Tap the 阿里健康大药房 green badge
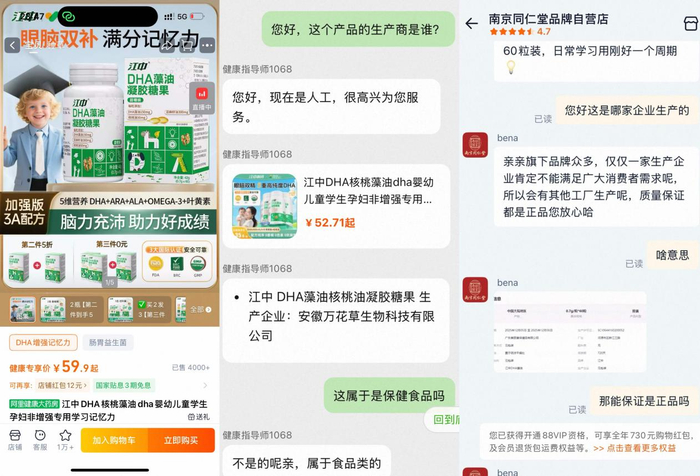 pyautogui.click(x=34, y=404)
